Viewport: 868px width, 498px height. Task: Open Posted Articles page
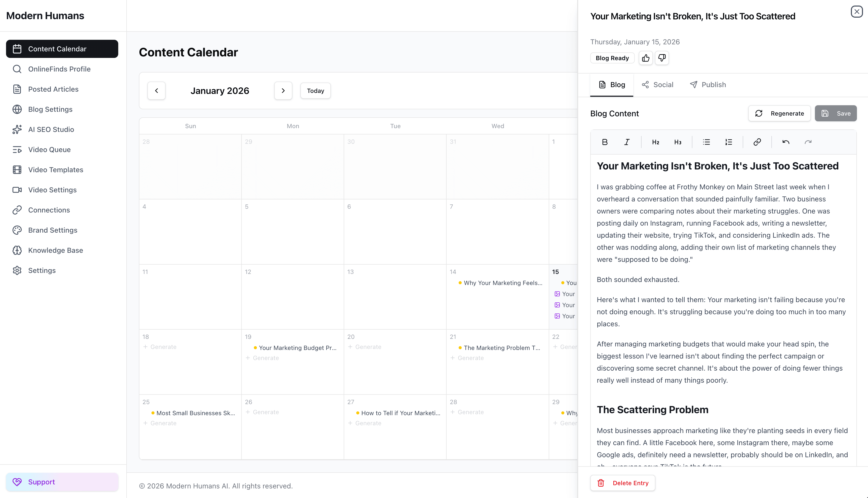pyautogui.click(x=62, y=89)
